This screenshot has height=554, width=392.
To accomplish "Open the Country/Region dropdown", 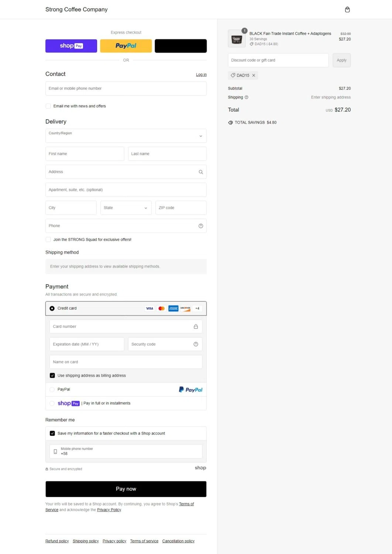I will (x=126, y=136).
